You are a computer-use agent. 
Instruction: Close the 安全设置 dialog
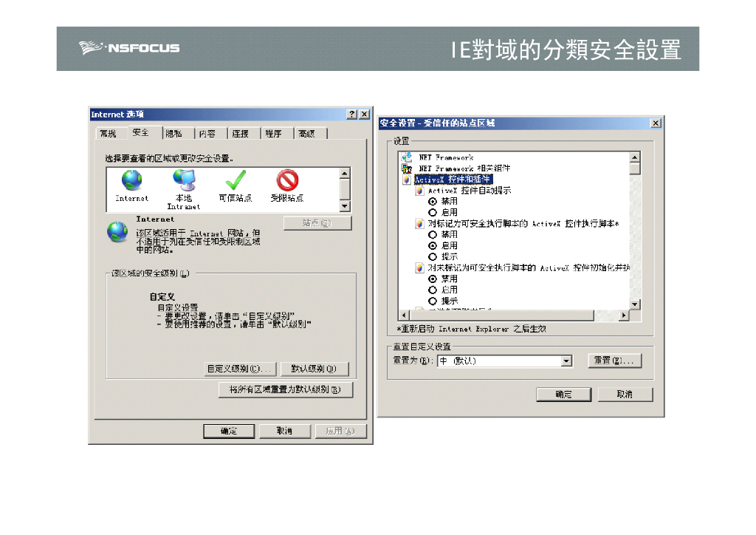(656, 123)
